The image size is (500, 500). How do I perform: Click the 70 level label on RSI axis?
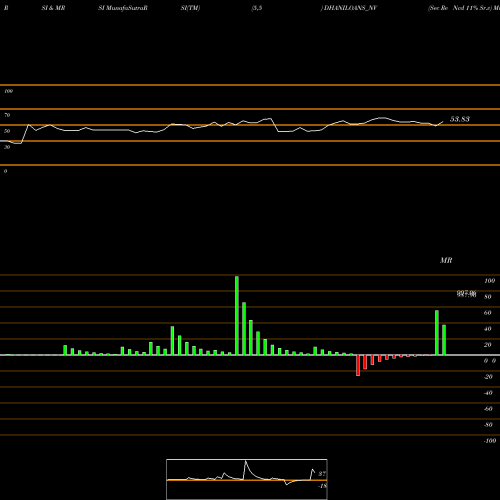pos(7,115)
